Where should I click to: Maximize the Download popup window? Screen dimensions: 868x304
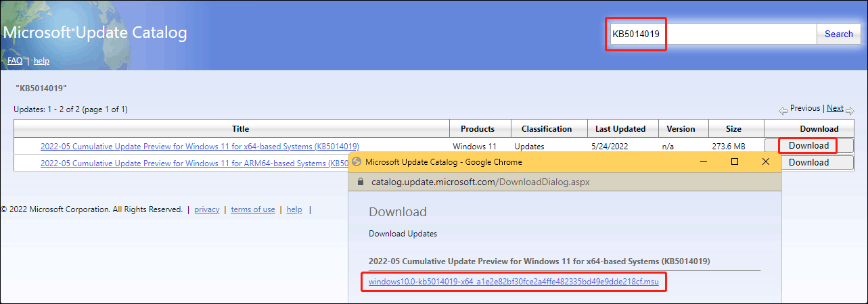click(735, 161)
